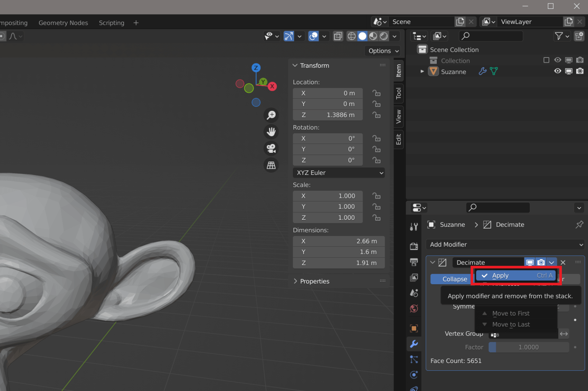Open Modifier properties wrench icon
588x391 pixels.
414,344
